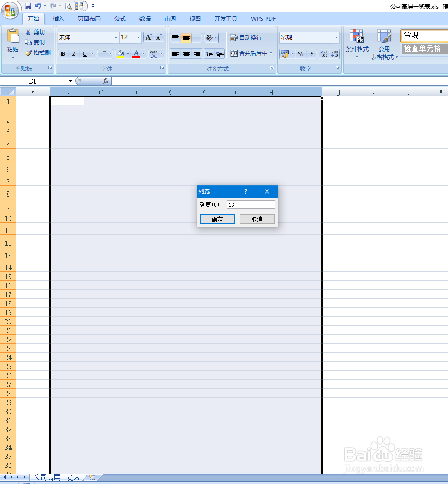Decrease the font size
The image size is (448, 484).
tap(159, 37)
